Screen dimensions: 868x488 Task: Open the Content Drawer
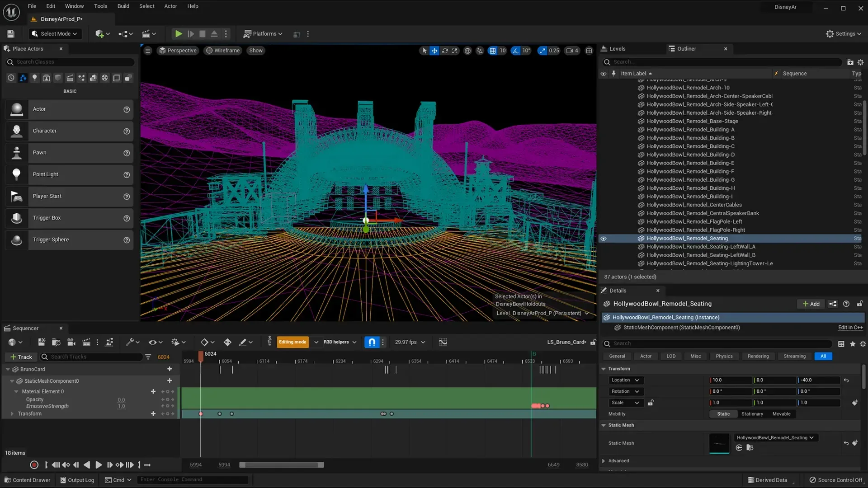pyautogui.click(x=27, y=480)
